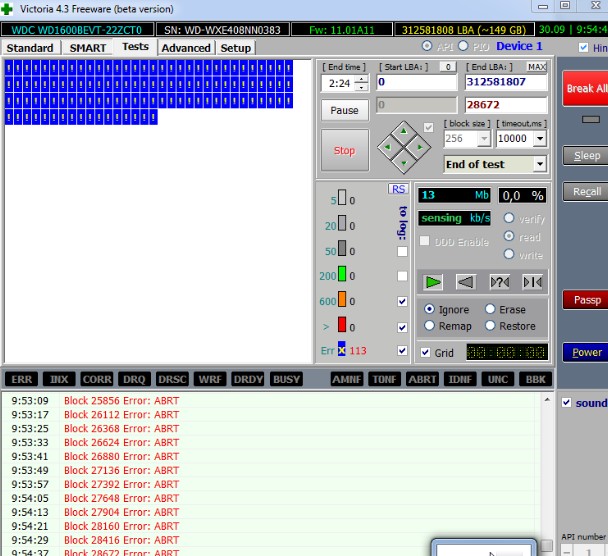Click the Pause button
This screenshot has width=608, height=556.
click(344, 110)
